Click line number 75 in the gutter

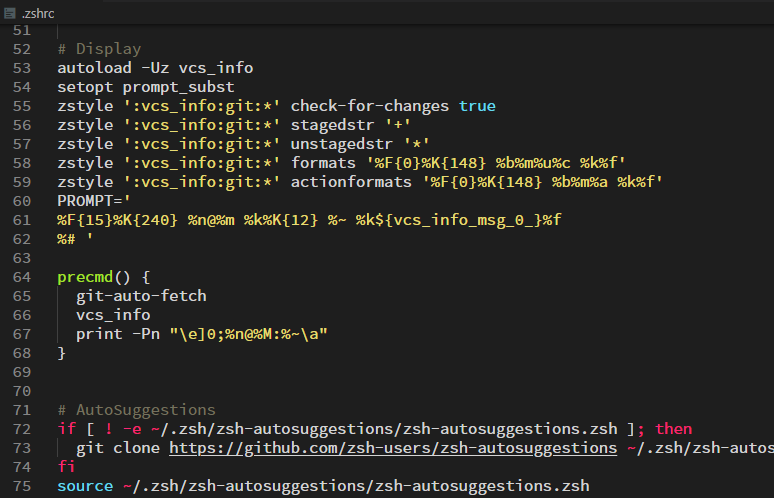pos(23,486)
